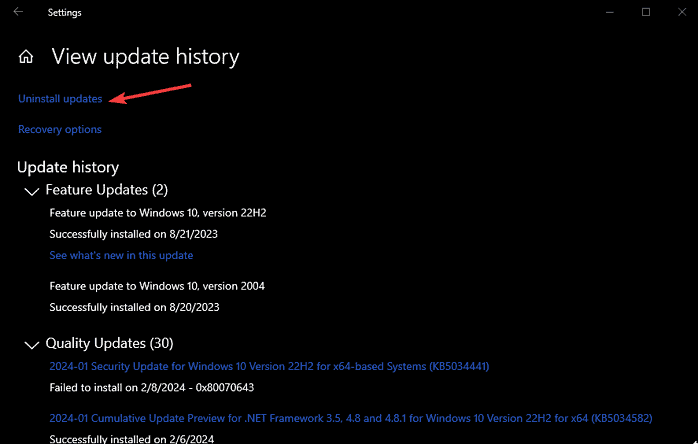The height and width of the screenshot is (444, 698).
Task: Click the Settings title in the title bar
Action: pos(65,13)
